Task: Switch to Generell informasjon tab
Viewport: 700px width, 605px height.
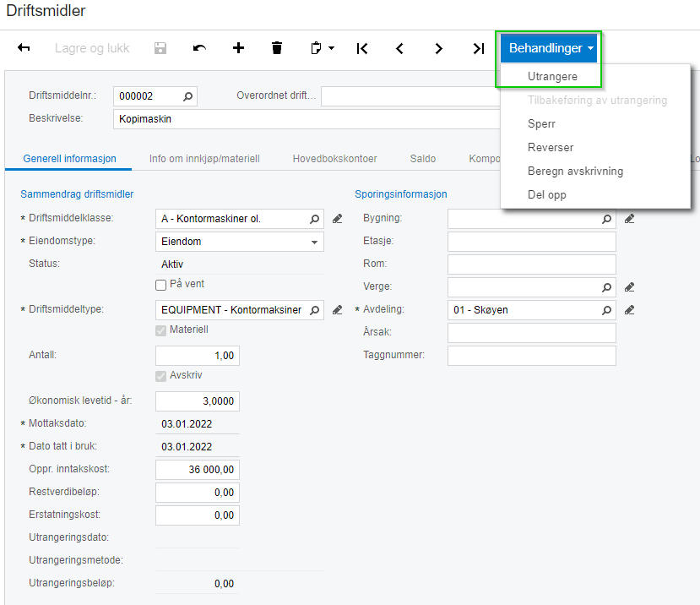Action: (x=69, y=159)
